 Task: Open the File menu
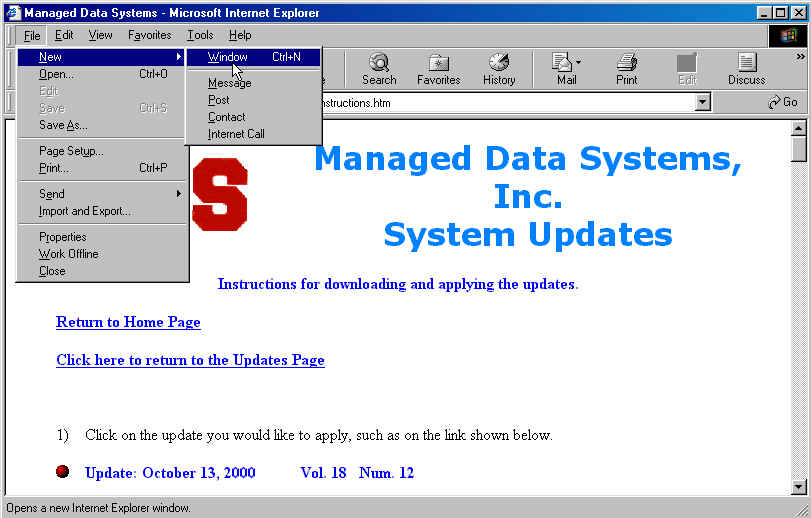point(32,35)
